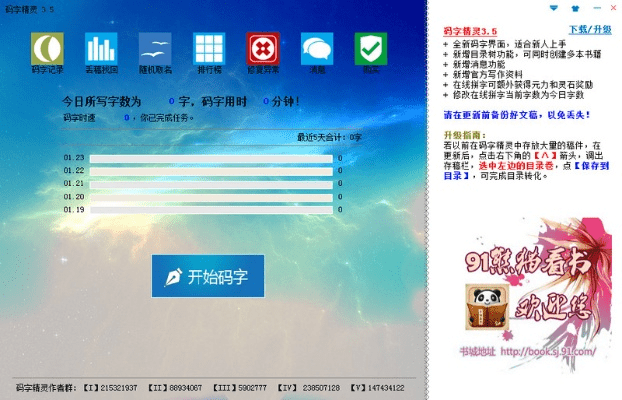Image resolution: width=622 pixels, height=400 pixels.
Task: Click the 升级指南 heading
Action: click(465, 135)
